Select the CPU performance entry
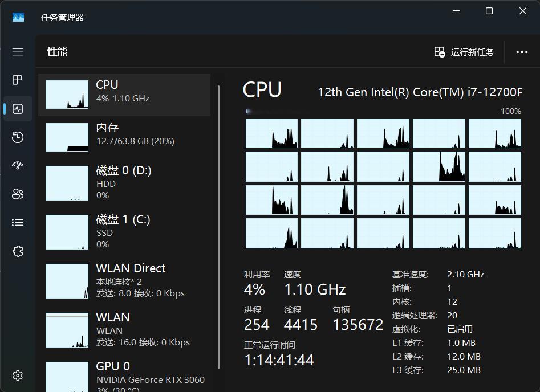 (124, 95)
